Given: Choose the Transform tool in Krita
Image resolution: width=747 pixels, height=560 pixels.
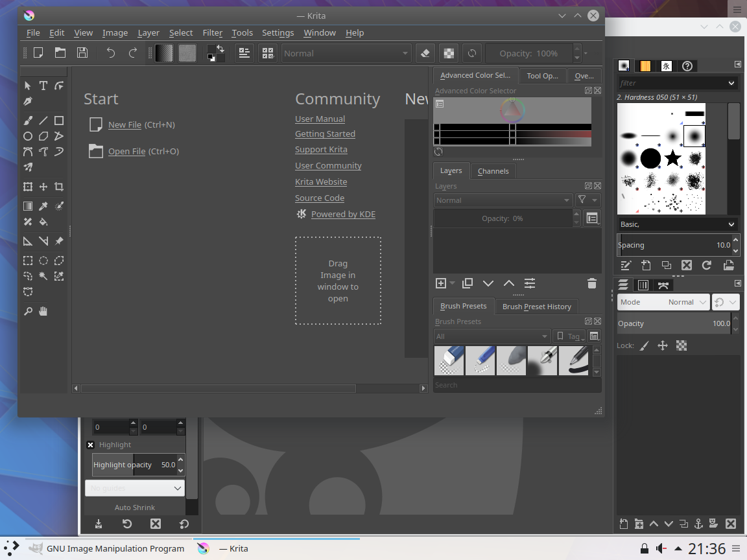Looking at the screenshot, I should click(x=28, y=187).
